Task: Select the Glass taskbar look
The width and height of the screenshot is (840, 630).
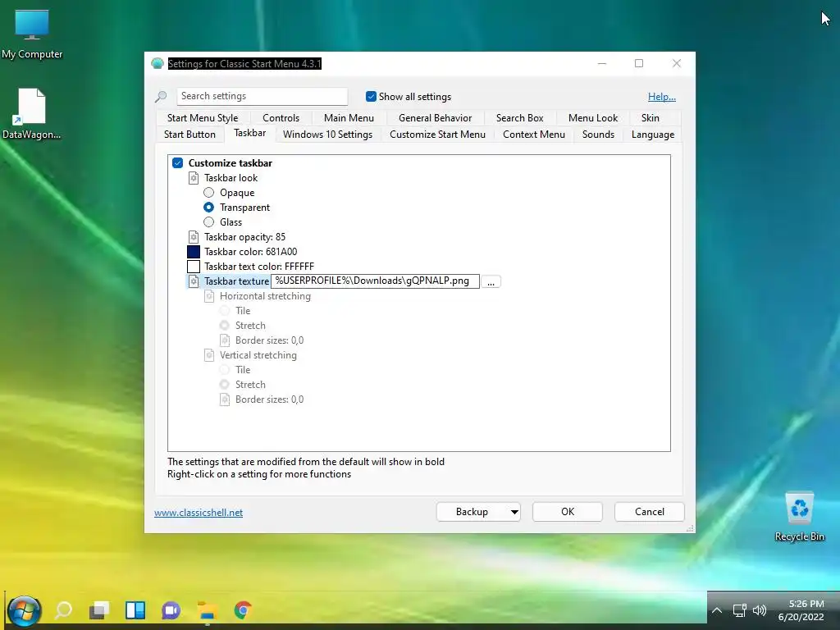Action: [x=209, y=222]
